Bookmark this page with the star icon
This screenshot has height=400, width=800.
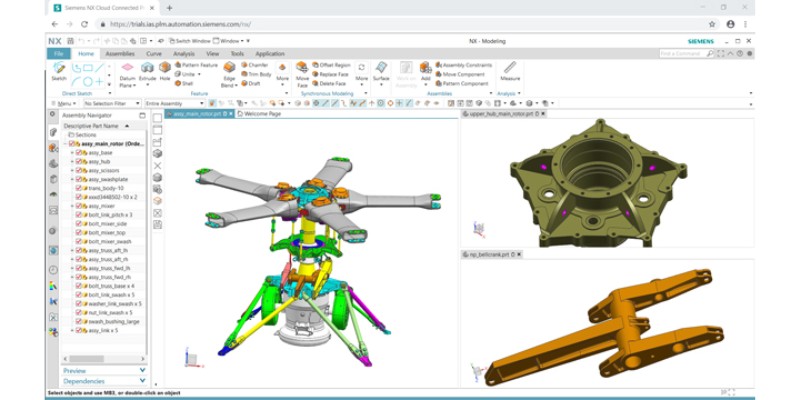[x=712, y=24]
